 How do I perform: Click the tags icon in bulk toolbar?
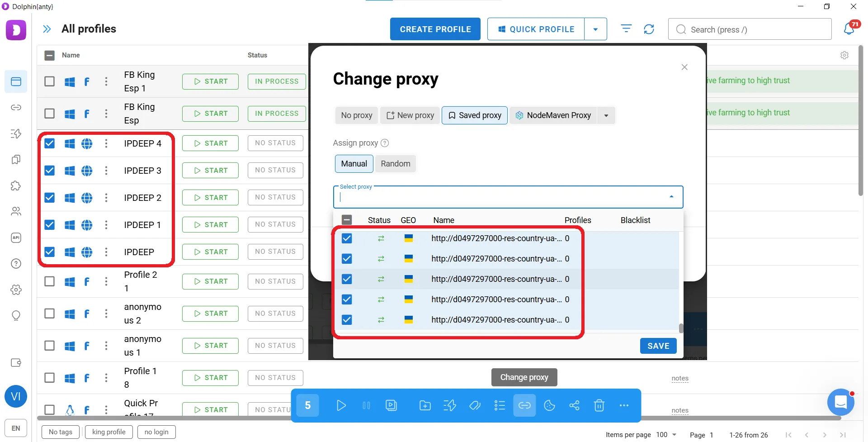(475, 405)
